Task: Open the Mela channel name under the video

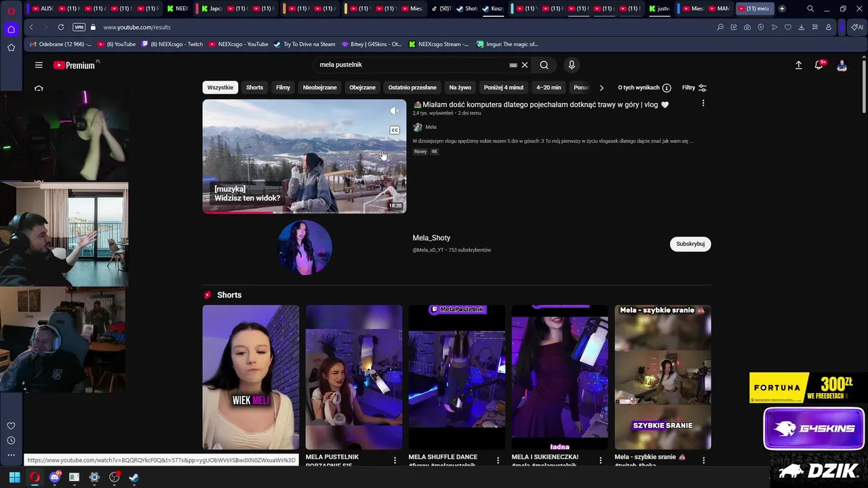Action: (431, 127)
